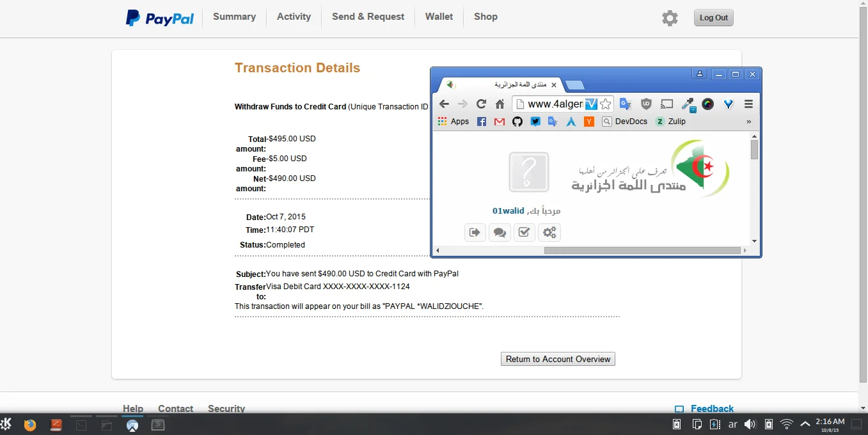Open the GitHub bookmark icon

pyautogui.click(x=517, y=122)
